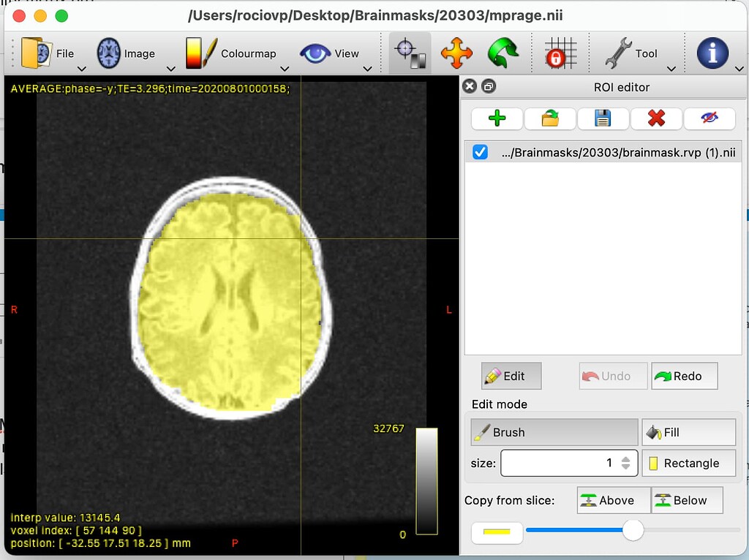This screenshot has height=560, width=749.
Task: Select Rectangle edit mode
Action: 688,463
